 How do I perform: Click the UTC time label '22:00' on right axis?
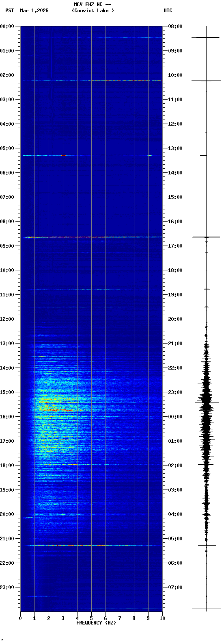[175, 368]
